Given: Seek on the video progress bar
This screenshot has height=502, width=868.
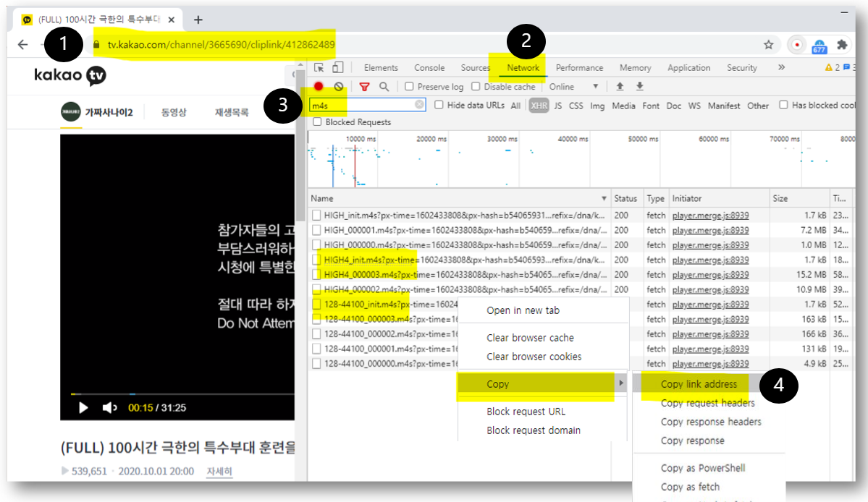Looking at the screenshot, I should coord(182,394).
